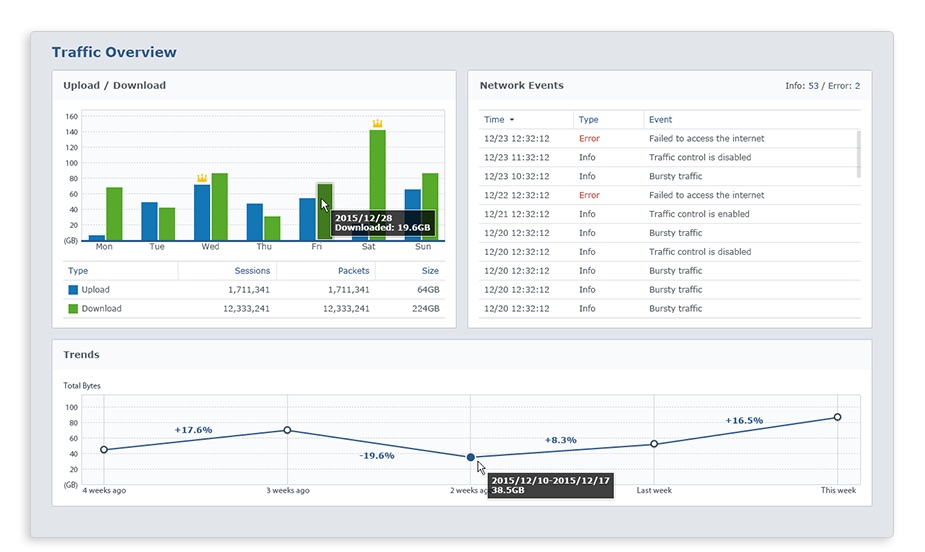The height and width of the screenshot is (552, 925).
Task: Click the 'Traffic control is enabled' event
Action: [x=699, y=214]
